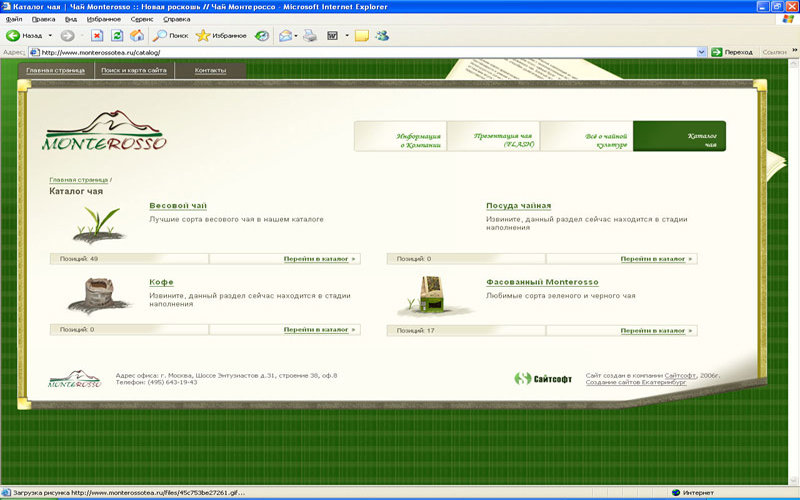Image resolution: width=800 pixels, height=500 pixels.
Task: Click the Сайтсофт logo in footer
Action: coord(543,379)
